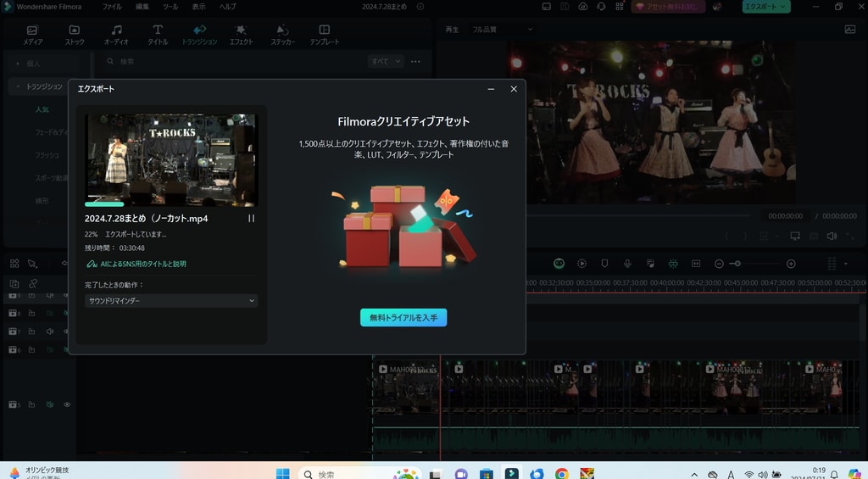Click the green エクスポート button in the title bar
The image size is (868, 479).
766,7
